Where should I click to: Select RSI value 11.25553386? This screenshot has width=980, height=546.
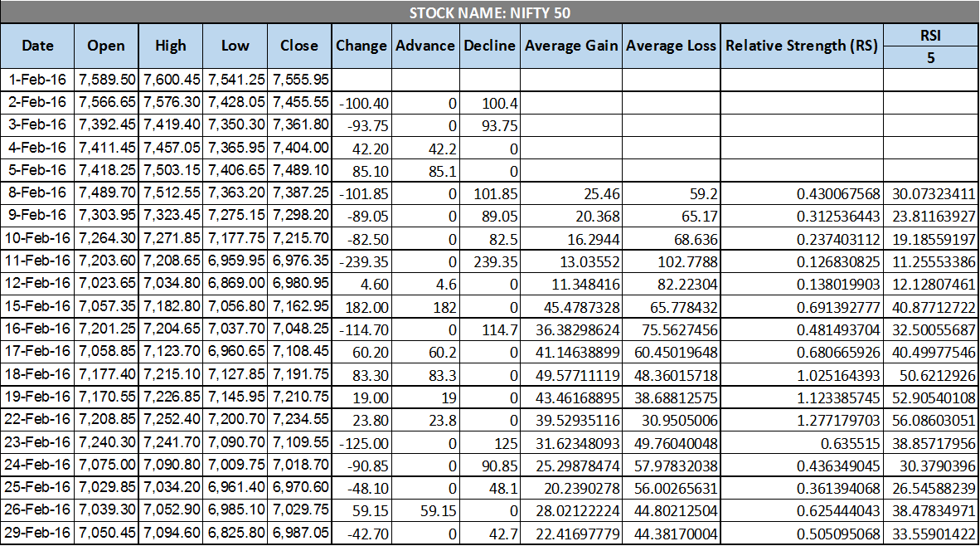click(931, 261)
